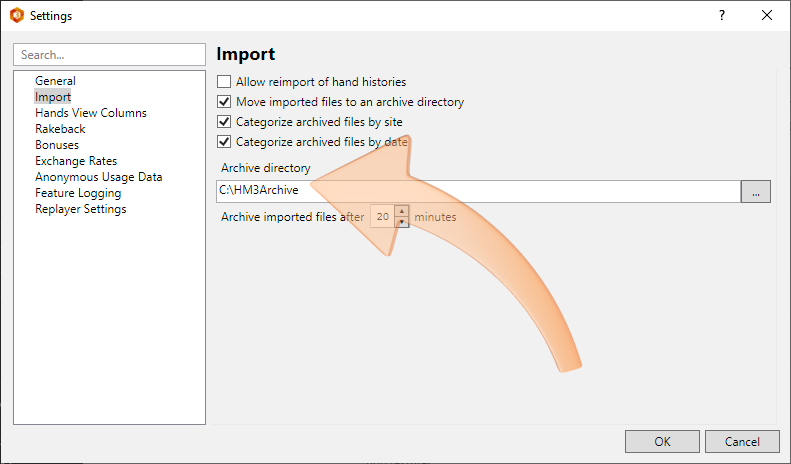This screenshot has width=791, height=464.
Task: Open Exchange Rates settings
Action: [76, 161]
